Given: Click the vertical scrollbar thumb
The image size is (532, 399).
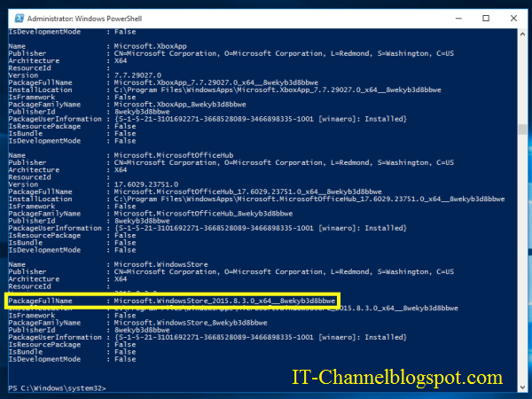Looking at the screenshot, I should (522, 129).
